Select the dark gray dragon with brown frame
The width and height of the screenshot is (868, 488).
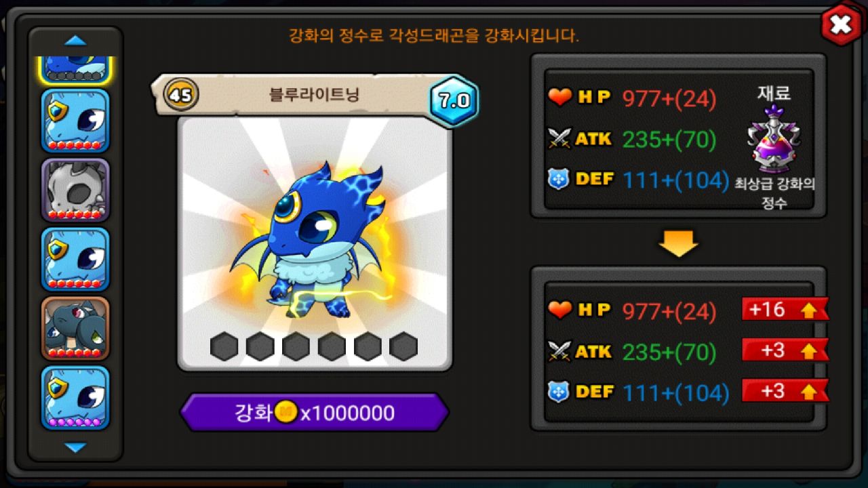pos(75,328)
